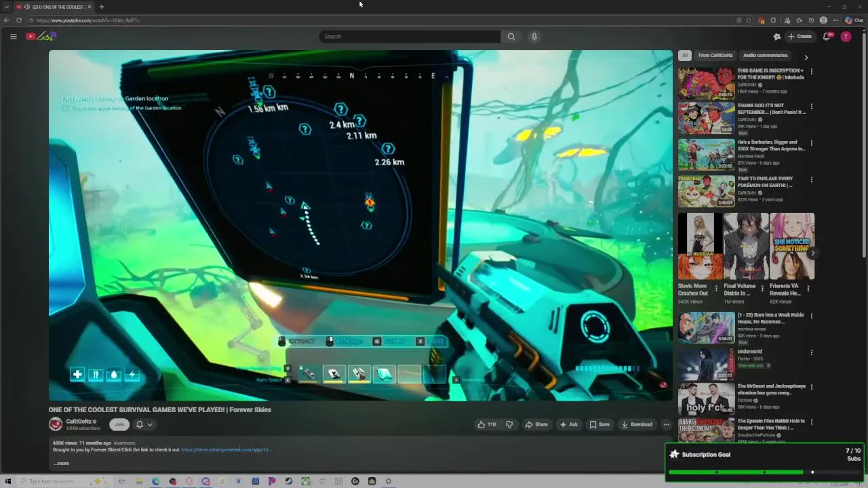
Task: Open menu for the Don't Panic video
Action: tap(812, 106)
